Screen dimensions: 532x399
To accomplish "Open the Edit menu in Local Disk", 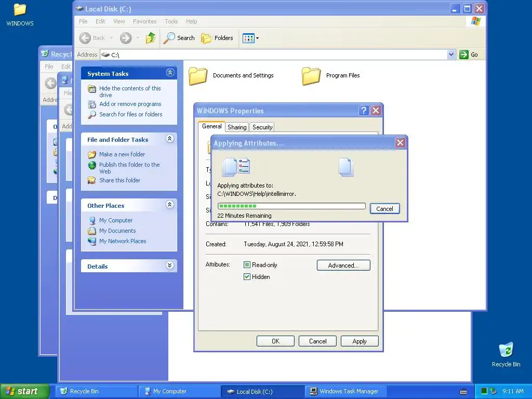I will tap(100, 21).
